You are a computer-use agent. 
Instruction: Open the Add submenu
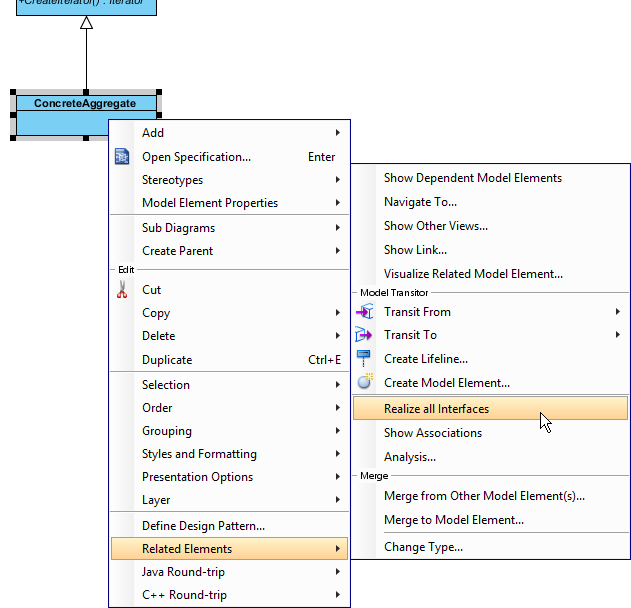[x=229, y=133]
